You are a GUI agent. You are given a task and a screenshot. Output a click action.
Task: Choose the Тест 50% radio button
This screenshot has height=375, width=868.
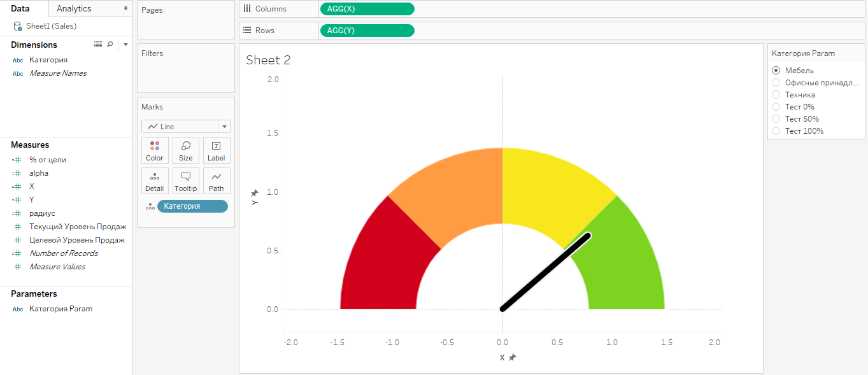click(776, 119)
